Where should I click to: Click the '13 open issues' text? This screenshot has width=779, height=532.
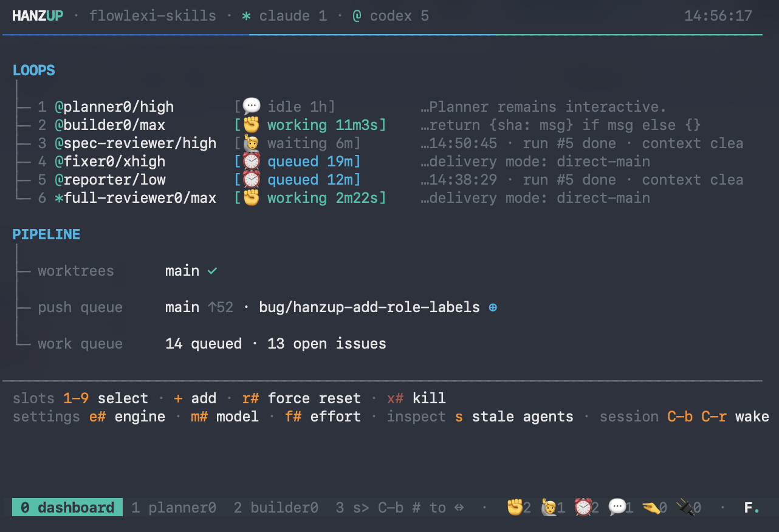coord(327,344)
